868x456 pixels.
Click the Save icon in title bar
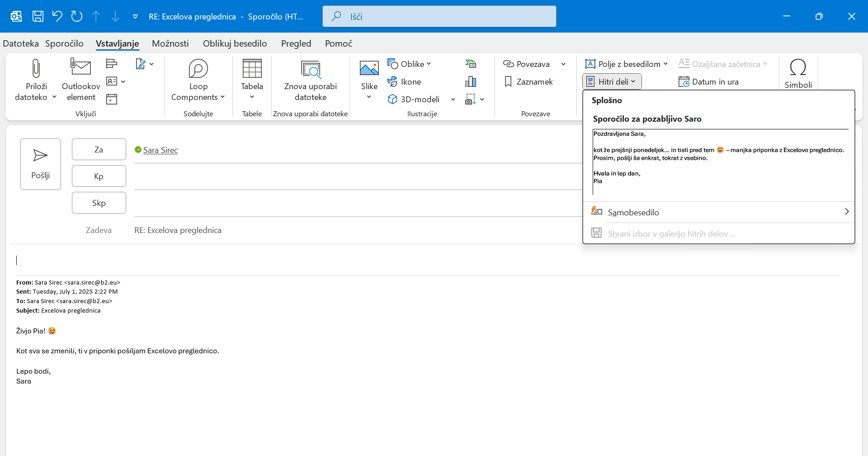(x=38, y=16)
